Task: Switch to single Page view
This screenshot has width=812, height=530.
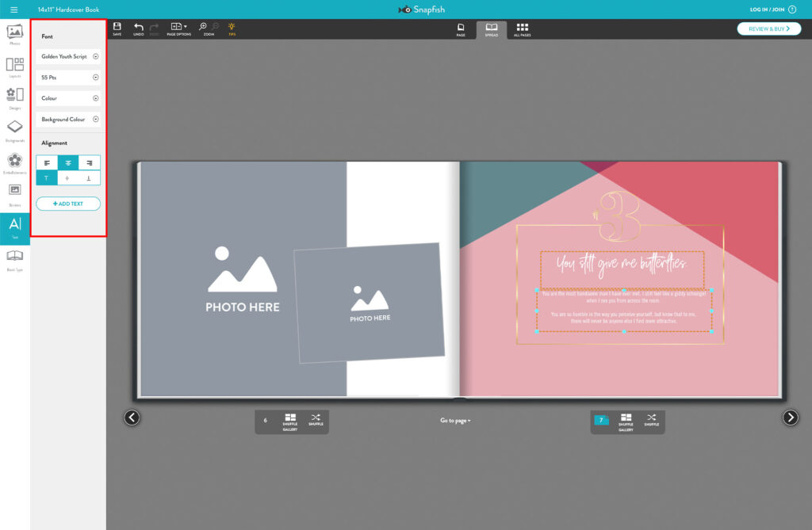Action: [x=461, y=29]
